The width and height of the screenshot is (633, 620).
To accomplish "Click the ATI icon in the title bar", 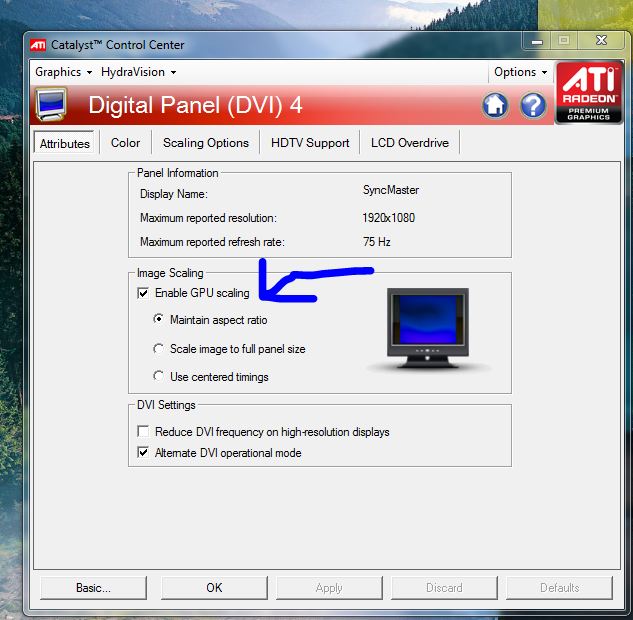I will pos(38,45).
